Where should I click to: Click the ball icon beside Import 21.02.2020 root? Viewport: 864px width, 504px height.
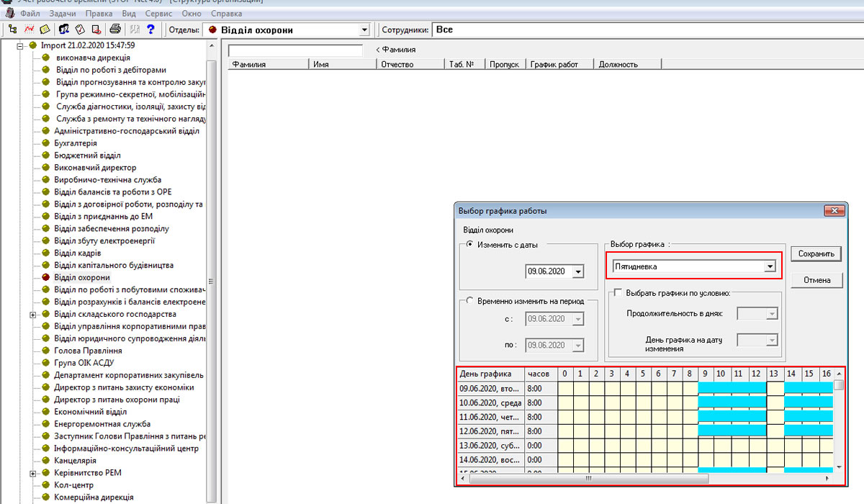click(33, 45)
